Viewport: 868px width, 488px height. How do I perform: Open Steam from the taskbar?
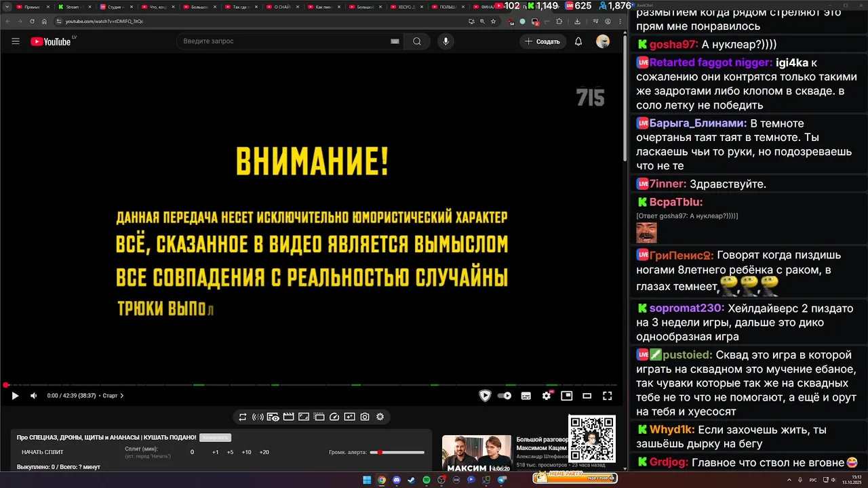coord(411,480)
